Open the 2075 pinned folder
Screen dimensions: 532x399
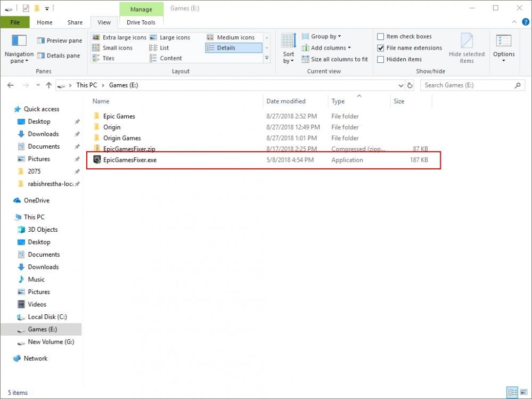coord(34,172)
